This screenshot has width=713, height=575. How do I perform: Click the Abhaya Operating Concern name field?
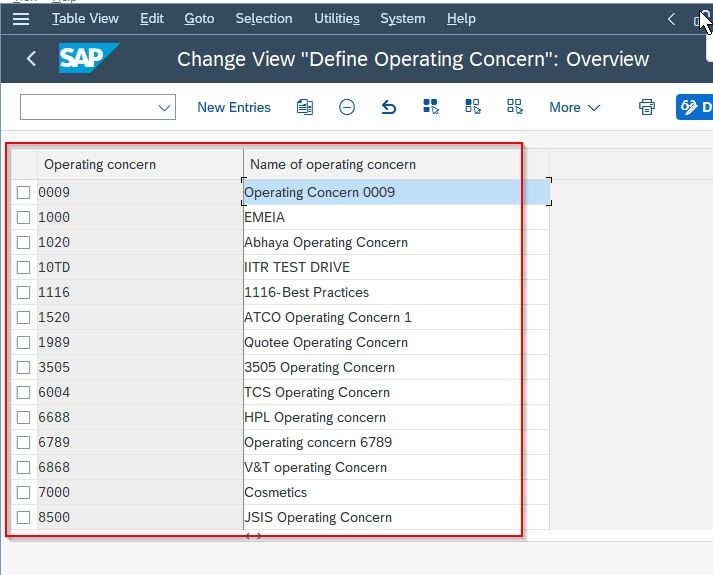(x=396, y=242)
